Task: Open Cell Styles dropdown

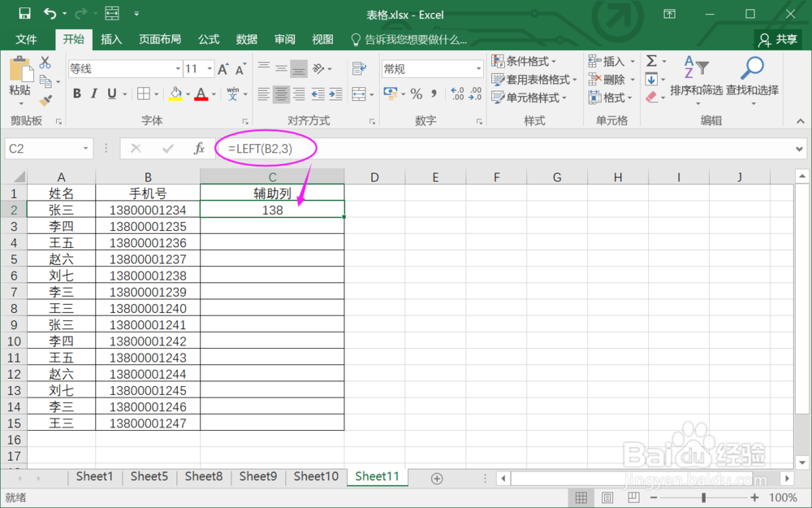Action: pos(529,98)
